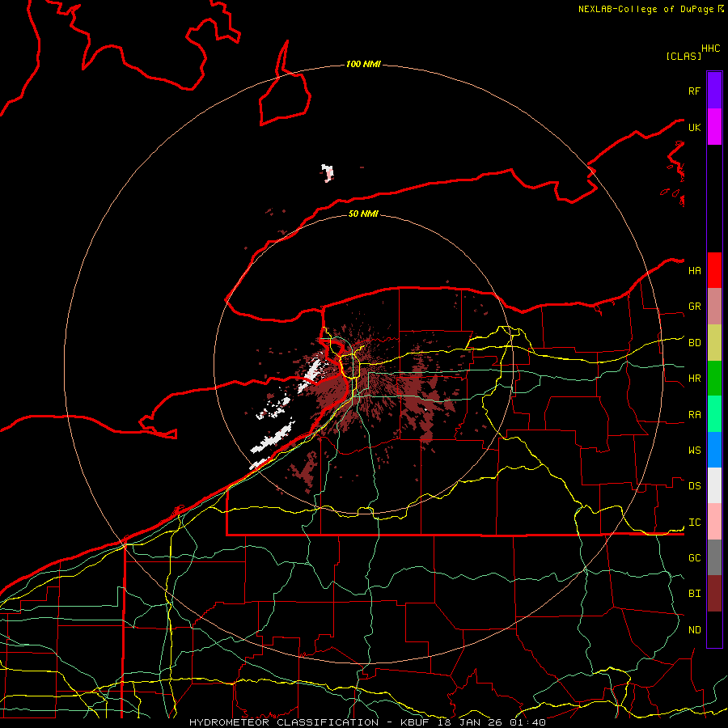Screen dimensions: 728x728
Task: Select the red HA legend swatch
Action: pos(714,270)
